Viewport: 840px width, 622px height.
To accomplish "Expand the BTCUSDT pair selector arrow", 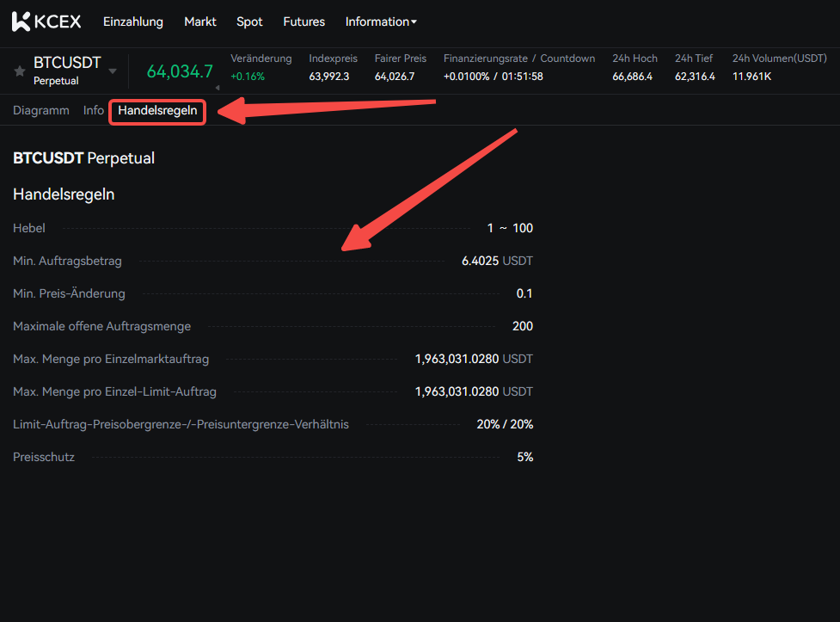I will click(113, 71).
